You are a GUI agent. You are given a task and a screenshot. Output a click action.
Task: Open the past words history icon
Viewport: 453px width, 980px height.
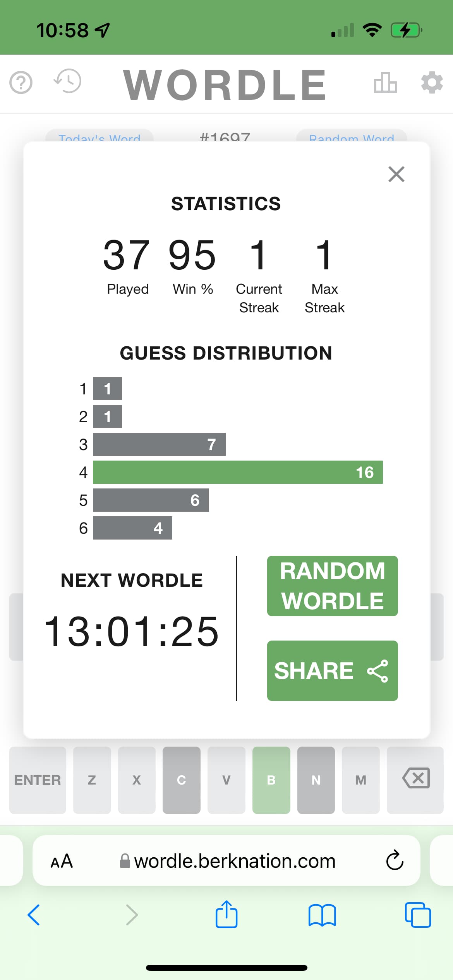point(68,81)
